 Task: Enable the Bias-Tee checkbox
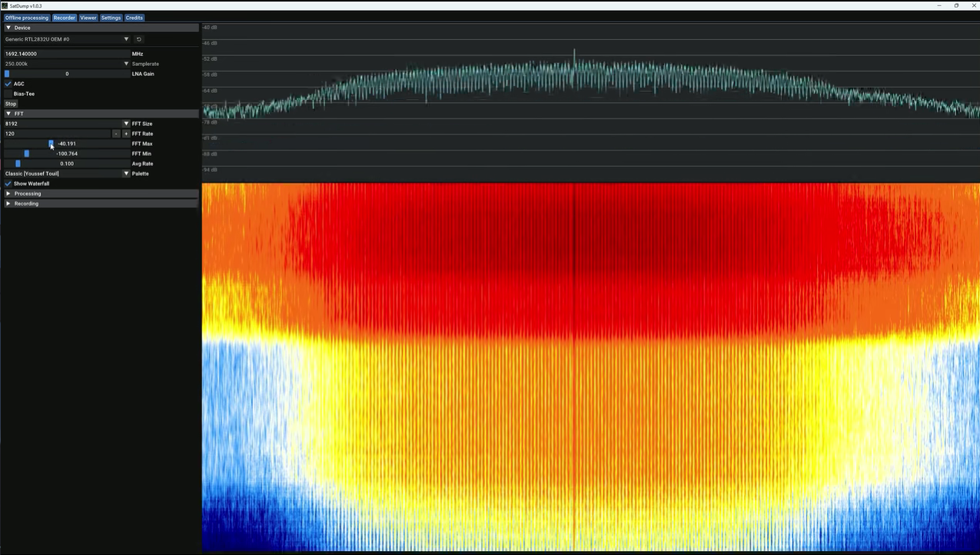click(x=8, y=94)
